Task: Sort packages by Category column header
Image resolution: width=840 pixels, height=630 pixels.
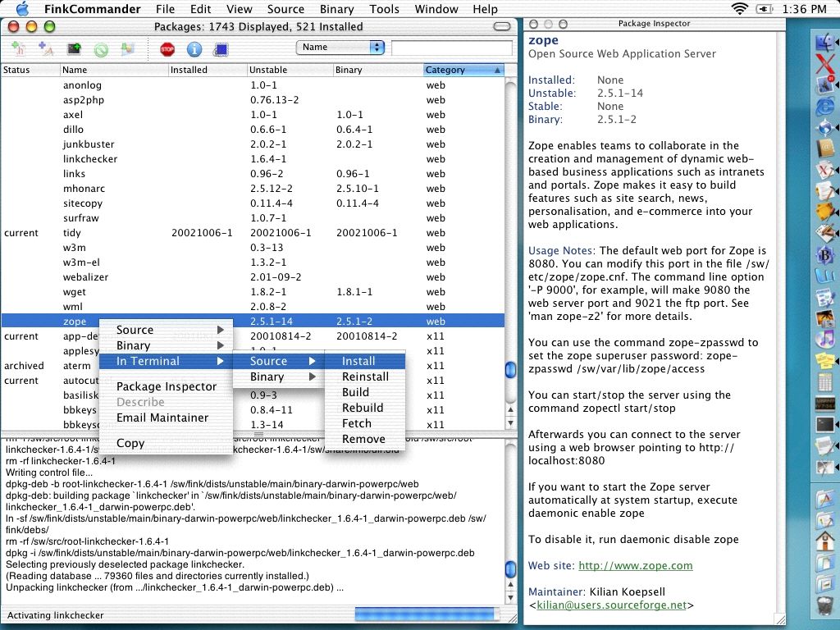Action: [463, 70]
